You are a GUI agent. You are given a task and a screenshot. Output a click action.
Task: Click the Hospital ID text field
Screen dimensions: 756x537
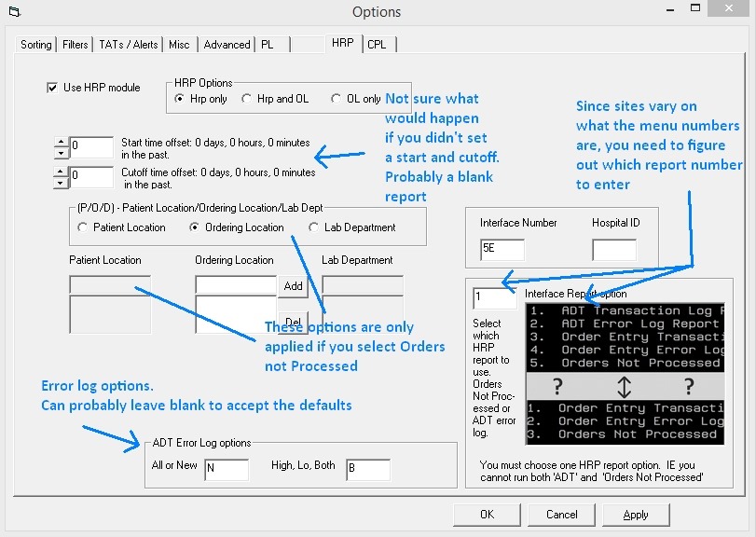click(x=613, y=250)
